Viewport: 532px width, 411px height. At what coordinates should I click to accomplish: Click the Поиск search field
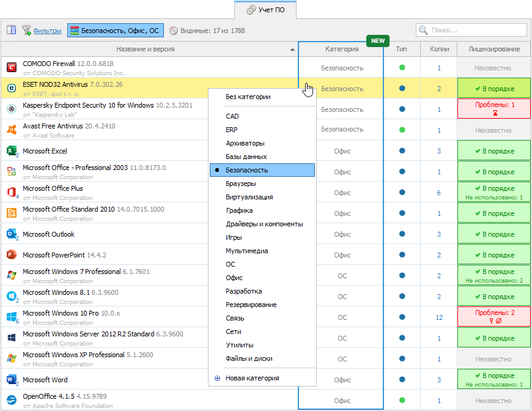click(471, 30)
